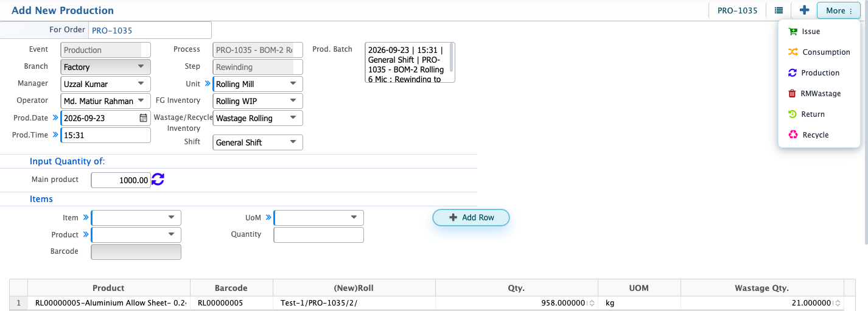868x311 pixels.
Task: Click the double-chevron beside Unit label
Action: click(x=207, y=84)
